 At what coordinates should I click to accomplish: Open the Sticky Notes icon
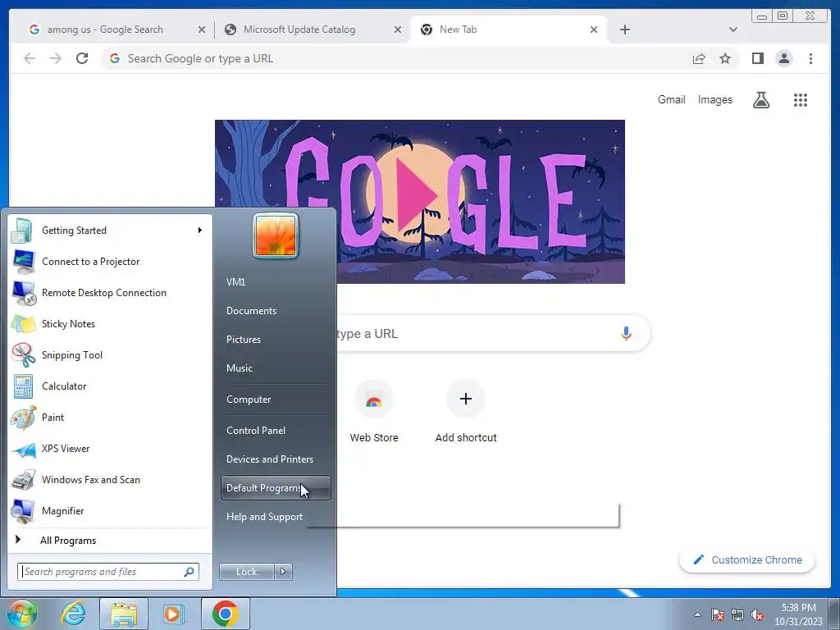[24, 323]
